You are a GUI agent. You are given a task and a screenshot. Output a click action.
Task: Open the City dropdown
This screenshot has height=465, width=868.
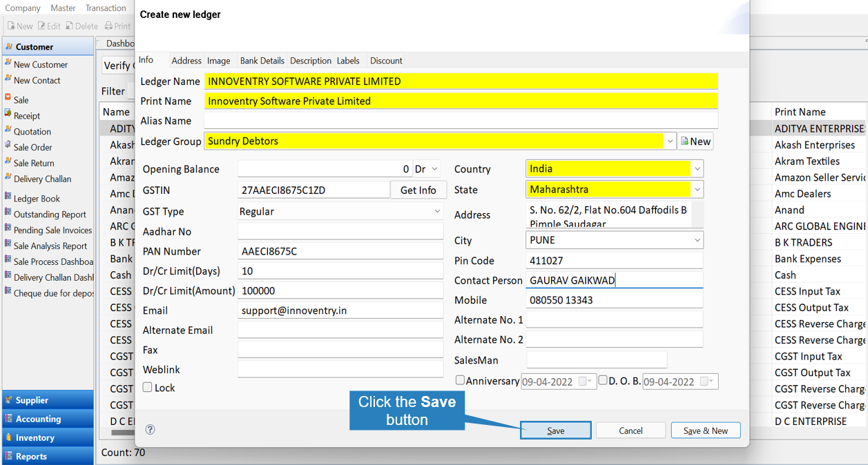[697, 240]
